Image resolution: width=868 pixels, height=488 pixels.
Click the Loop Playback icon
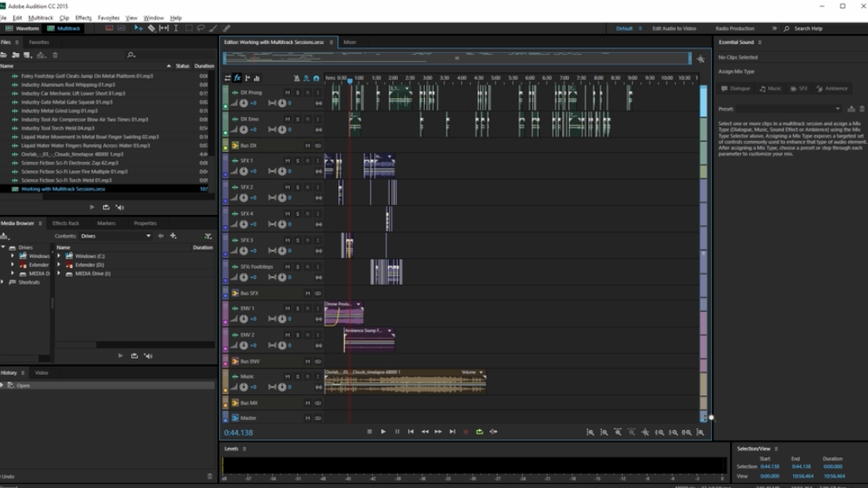[479, 432]
